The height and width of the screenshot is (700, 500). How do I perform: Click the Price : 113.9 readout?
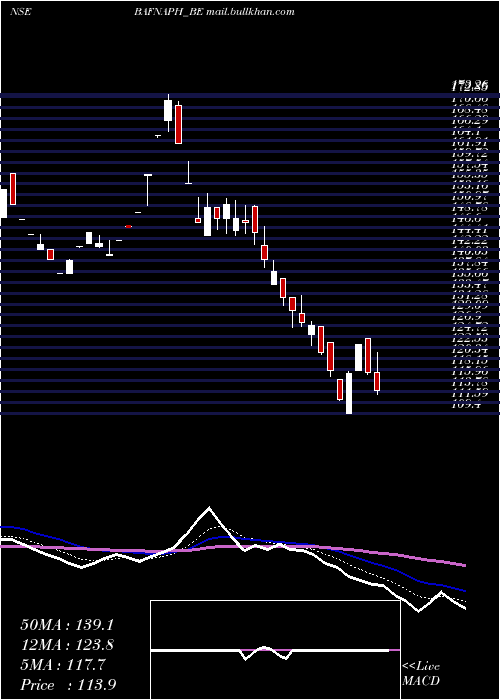[x=68, y=685]
